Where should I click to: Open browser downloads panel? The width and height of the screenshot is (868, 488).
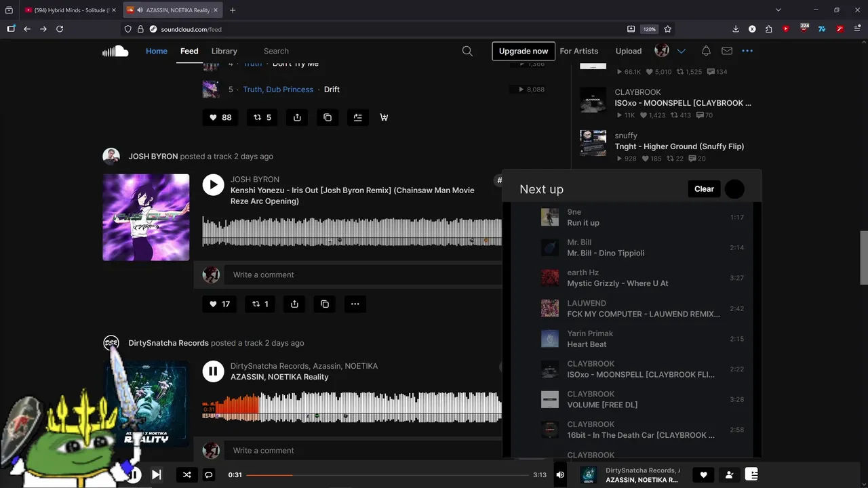736,29
